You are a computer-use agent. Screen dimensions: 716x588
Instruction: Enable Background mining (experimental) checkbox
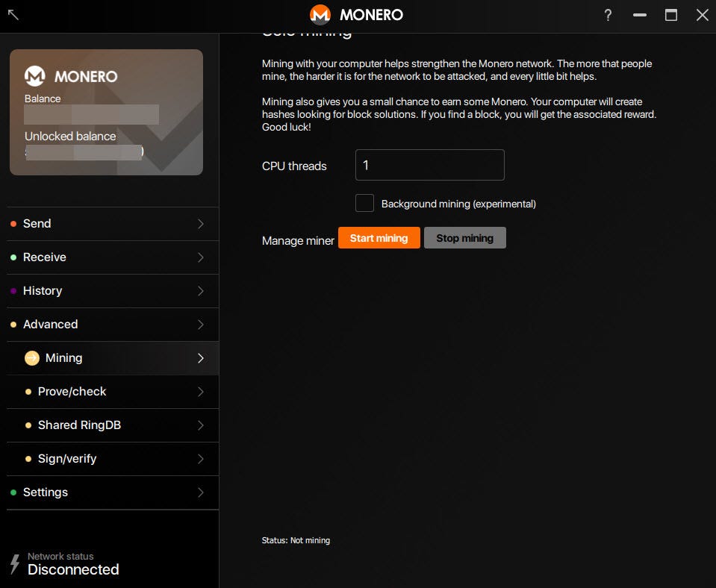point(364,203)
